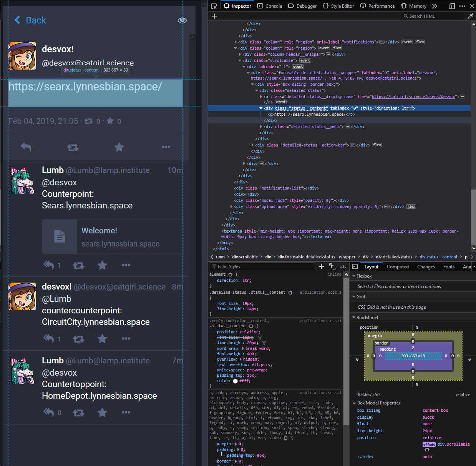Collapse the Flexbox section
The image size is (476, 466).
354,276
